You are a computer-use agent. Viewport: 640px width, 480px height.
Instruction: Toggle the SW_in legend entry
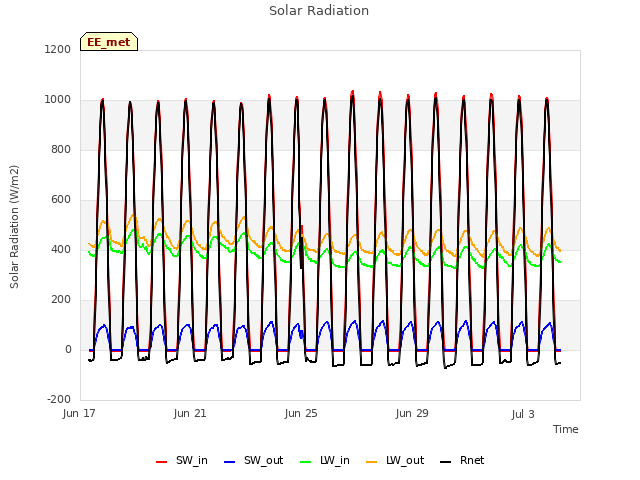pyautogui.click(x=182, y=461)
